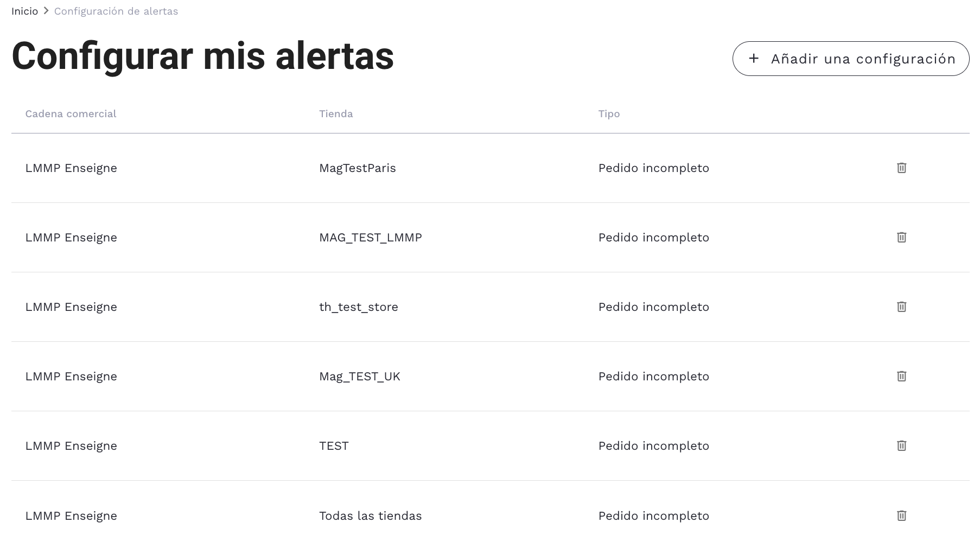Remove the th_test_store alert row
The width and height of the screenshot is (980, 535).
(x=901, y=307)
